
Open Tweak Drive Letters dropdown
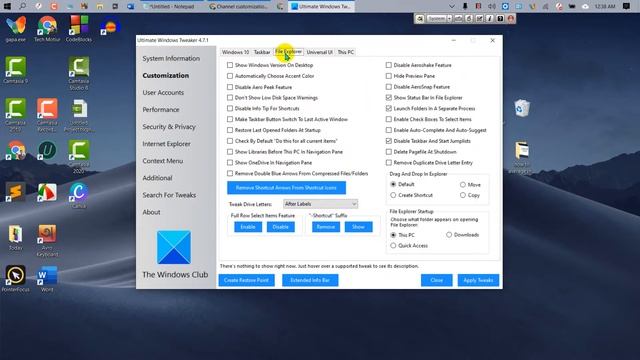pyautogui.click(x=320, y=204)
